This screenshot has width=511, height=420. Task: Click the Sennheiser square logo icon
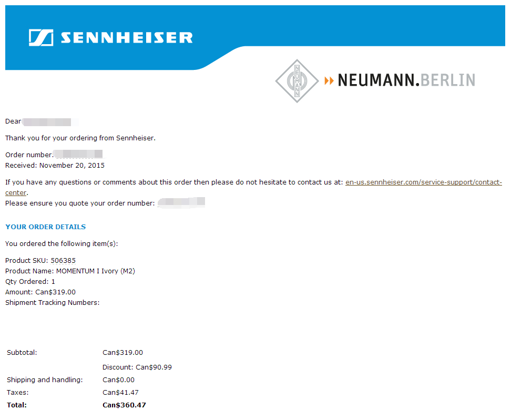pyautogui.click(x=40, y=37)
